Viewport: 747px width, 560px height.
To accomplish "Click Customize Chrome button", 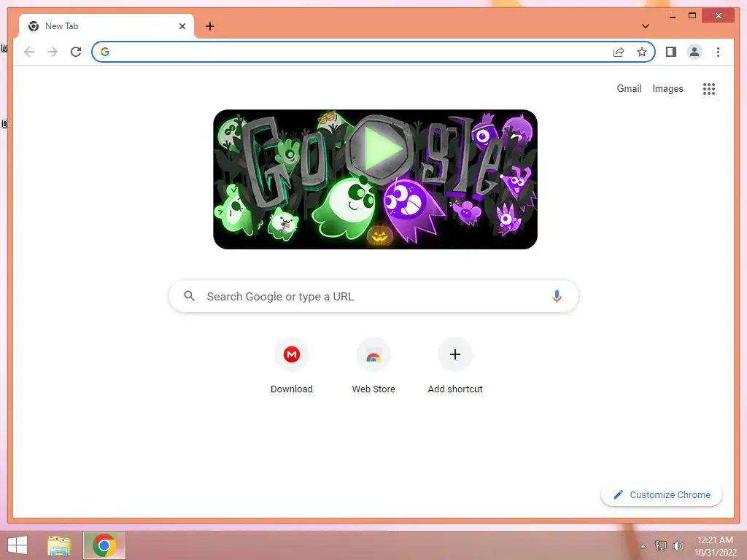I will (661, 495).
